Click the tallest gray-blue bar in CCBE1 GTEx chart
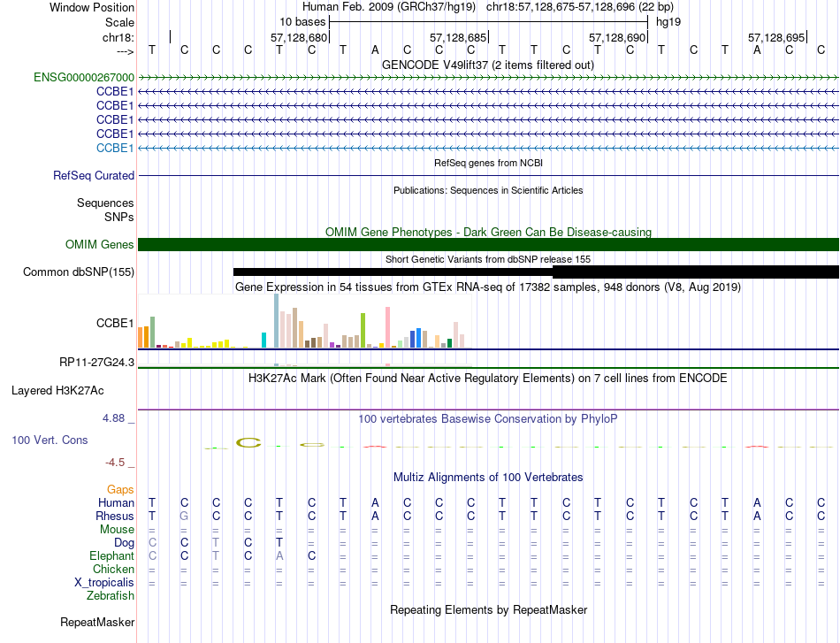Viewport: 840px width, 643px height. pos(277,321)
